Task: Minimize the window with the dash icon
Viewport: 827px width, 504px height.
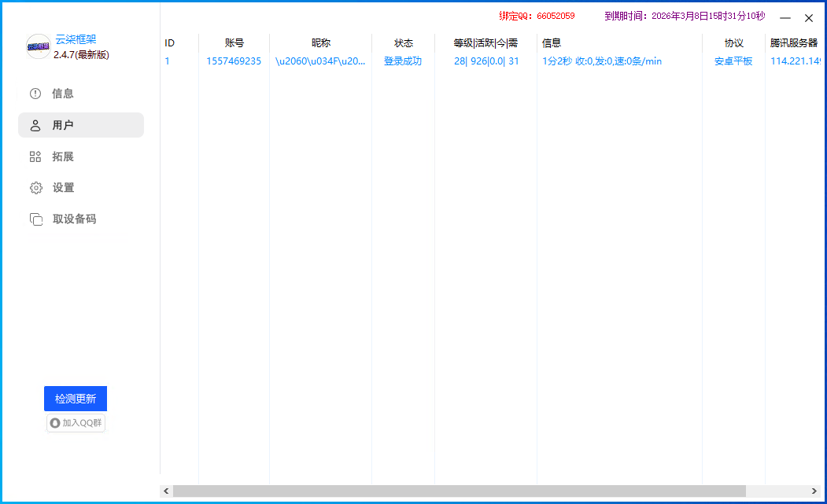Action: (785, 18)
